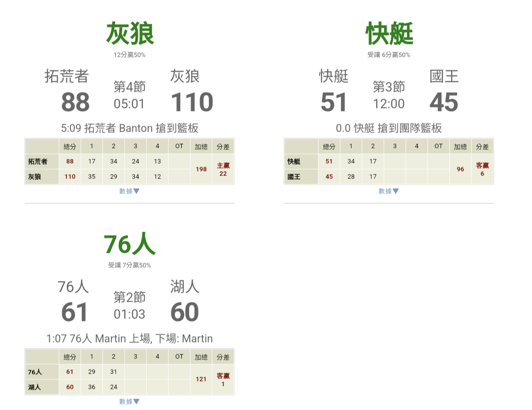The image size is (532, 410).
Task: Click the game clock 01:03
Action: pyautogui.click(x=129, y=314)
